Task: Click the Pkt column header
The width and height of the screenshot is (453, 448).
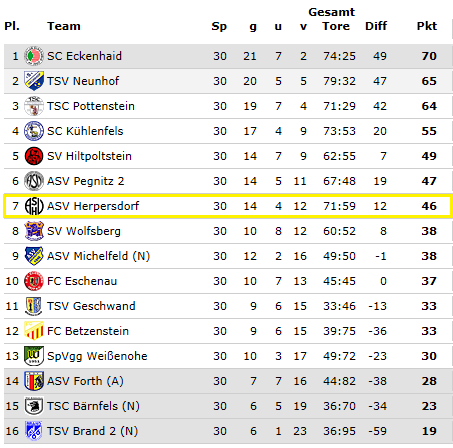Action: 427,26
